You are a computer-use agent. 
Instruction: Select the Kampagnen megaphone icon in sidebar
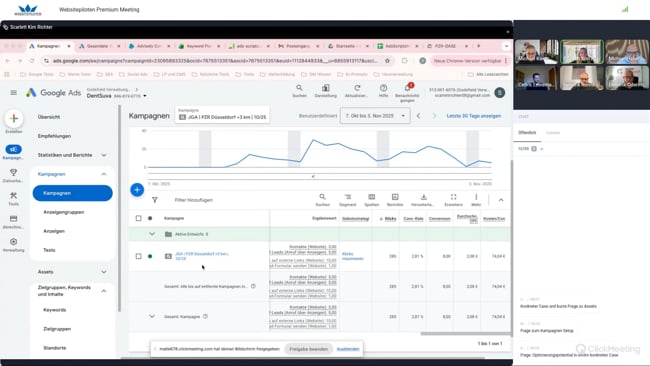click(x=13, y=149)
